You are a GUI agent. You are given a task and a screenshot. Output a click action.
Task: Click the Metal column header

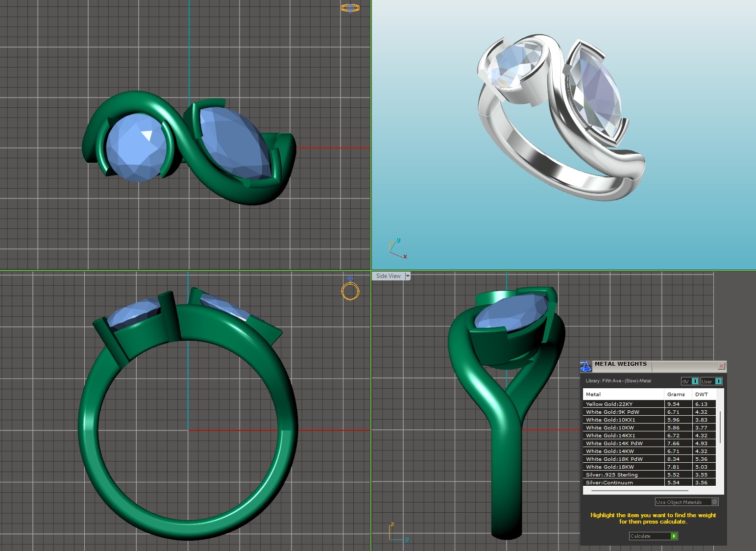pyautogui.click(x=623, y=394)
